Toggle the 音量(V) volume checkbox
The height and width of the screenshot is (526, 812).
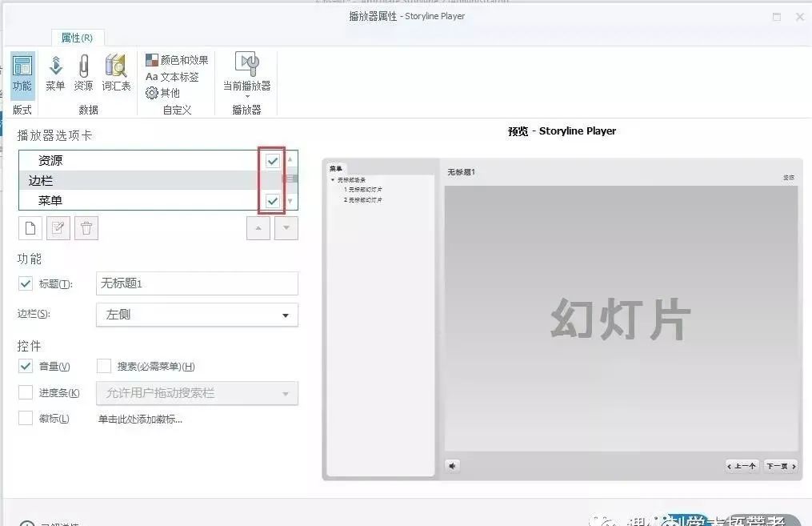[26, 366]
